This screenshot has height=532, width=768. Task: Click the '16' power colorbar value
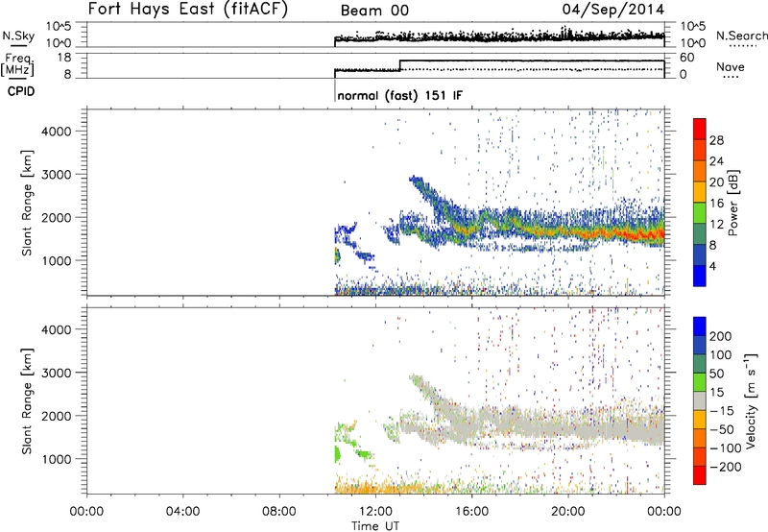(x=716, y=204)
